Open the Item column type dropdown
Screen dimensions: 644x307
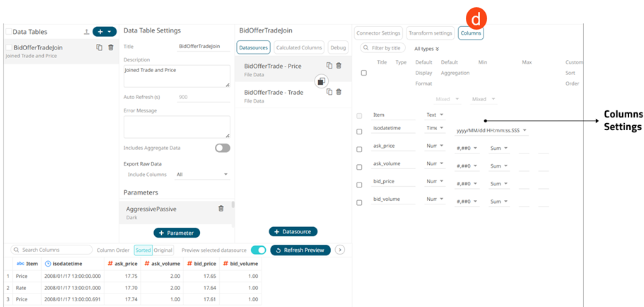pos(435,115)
